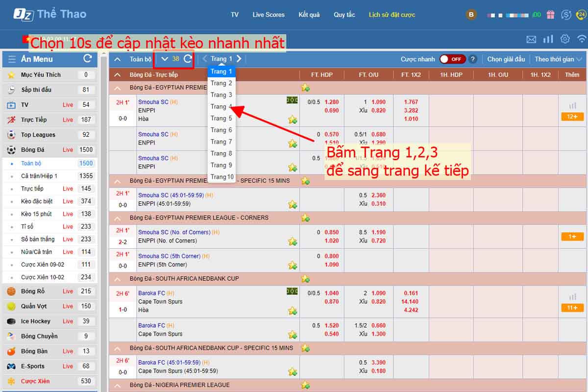Star the Baroka FC match with 1.520 odds

click(293, 334)
